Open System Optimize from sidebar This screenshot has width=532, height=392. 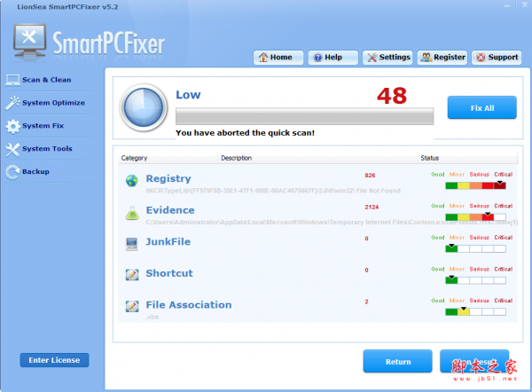coord(53,103)
